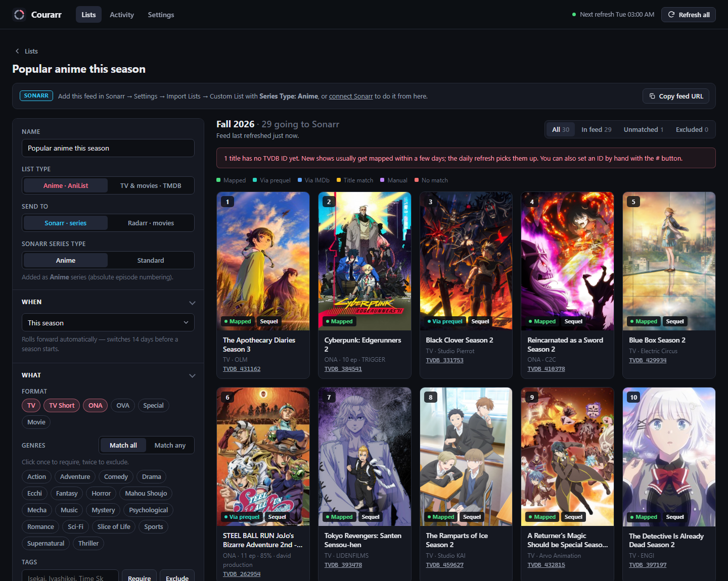The width and height of the screenshot is (728, 581).
Task: Open the This season dropdown
Action: (x=108, y=322)
